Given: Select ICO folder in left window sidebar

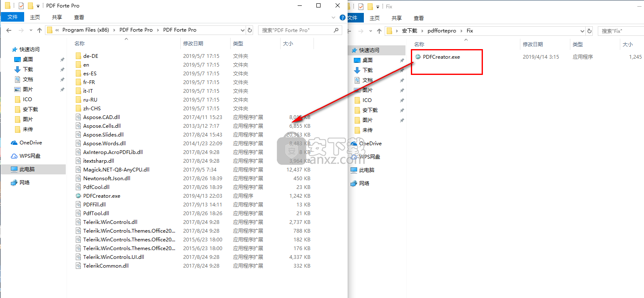Looking at the screenshot, I should click(27, 99).
